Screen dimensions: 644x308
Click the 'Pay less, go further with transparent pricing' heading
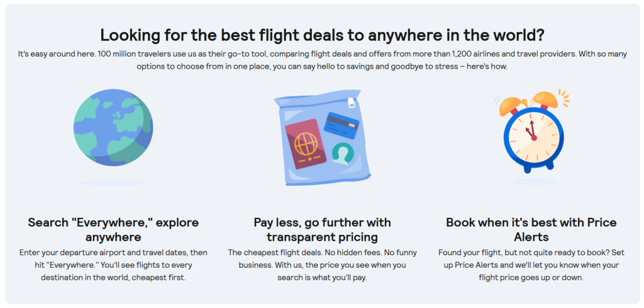322,230
